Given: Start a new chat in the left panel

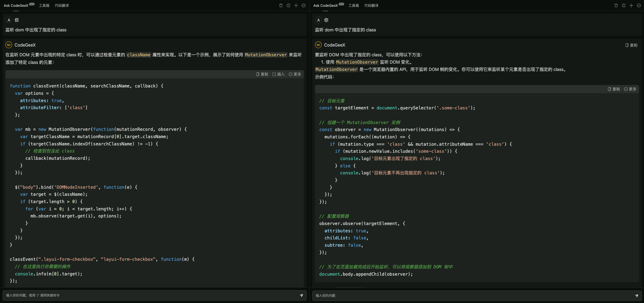Looking at the screenshot, I should coord(296,5).
